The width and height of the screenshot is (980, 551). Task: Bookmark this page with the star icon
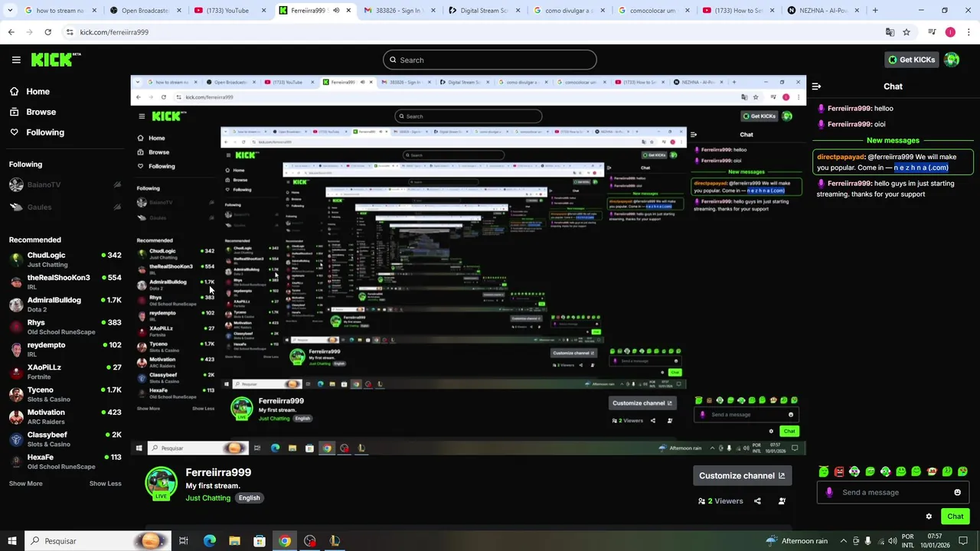(906, 32)
